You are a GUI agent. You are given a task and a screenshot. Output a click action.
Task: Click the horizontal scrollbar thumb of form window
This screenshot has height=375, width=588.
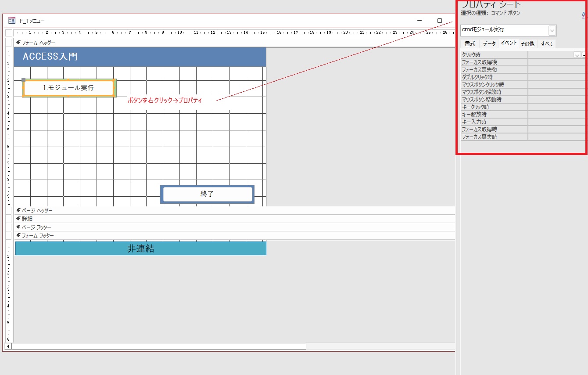[x=158, y=346]
